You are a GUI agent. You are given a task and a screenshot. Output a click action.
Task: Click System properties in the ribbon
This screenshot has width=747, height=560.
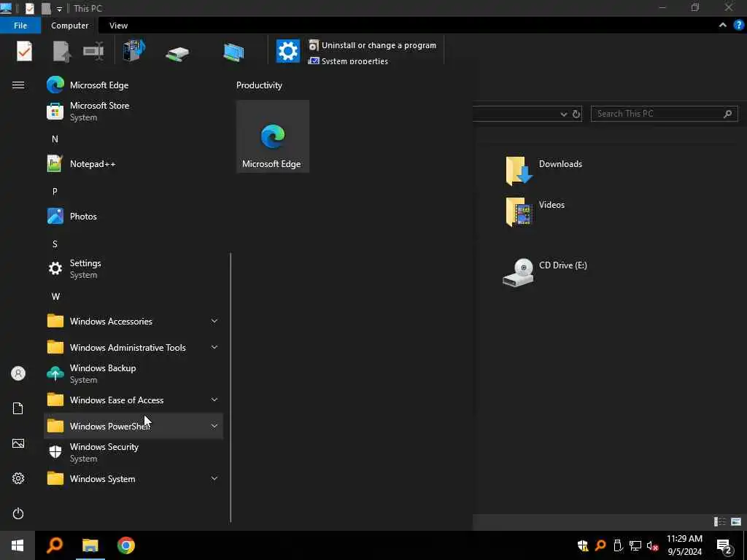[x=348, y=61]
